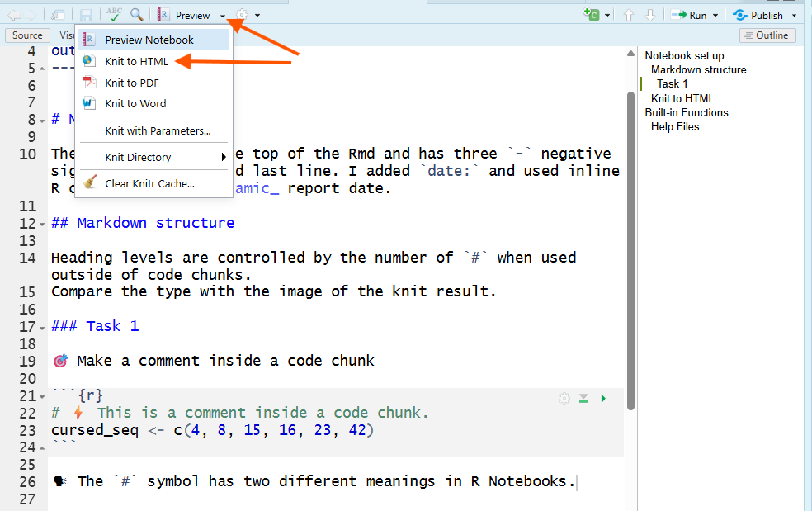Click the Insert new chunk icon
This screenshot has height=511, width=812.
(x=592, y=15)
